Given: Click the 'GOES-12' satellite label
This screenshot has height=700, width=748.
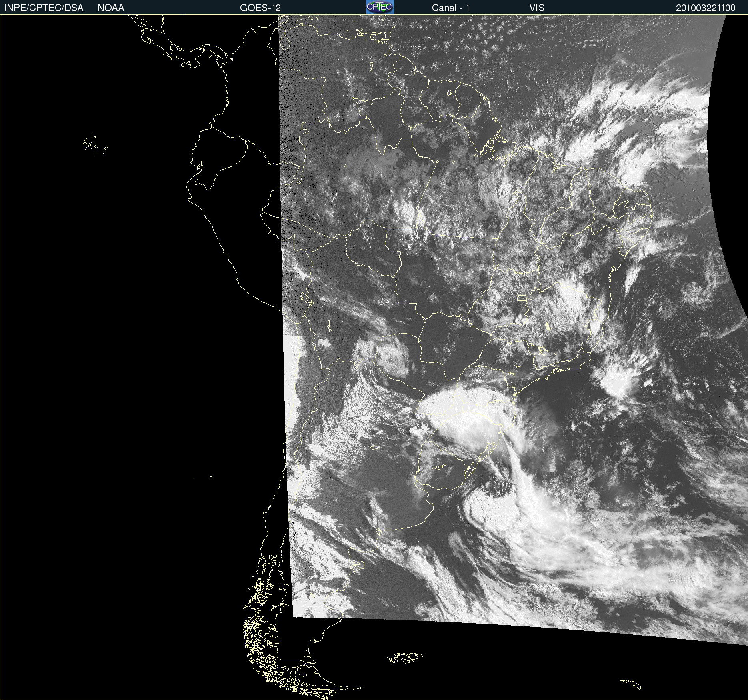Looking at the screenshot, I should (260, 8).
